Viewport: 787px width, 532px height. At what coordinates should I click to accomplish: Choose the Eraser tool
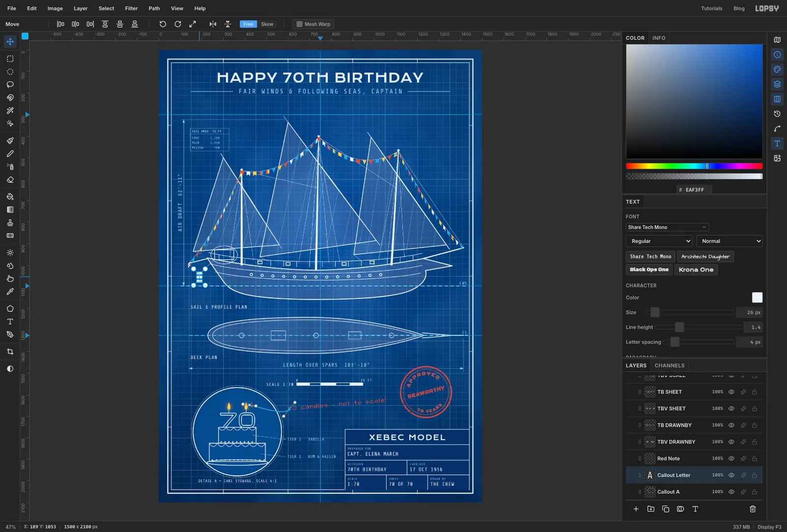pos(10,180)
